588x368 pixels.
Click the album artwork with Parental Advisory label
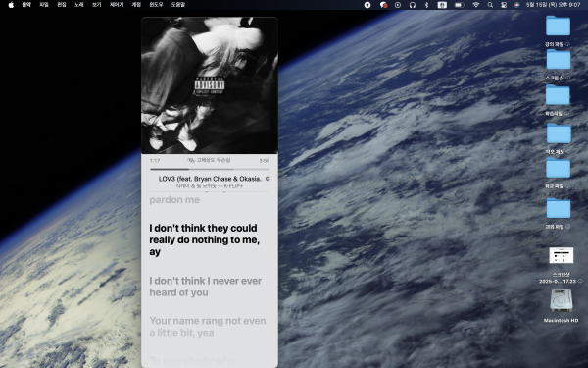[x=210, y=85]
